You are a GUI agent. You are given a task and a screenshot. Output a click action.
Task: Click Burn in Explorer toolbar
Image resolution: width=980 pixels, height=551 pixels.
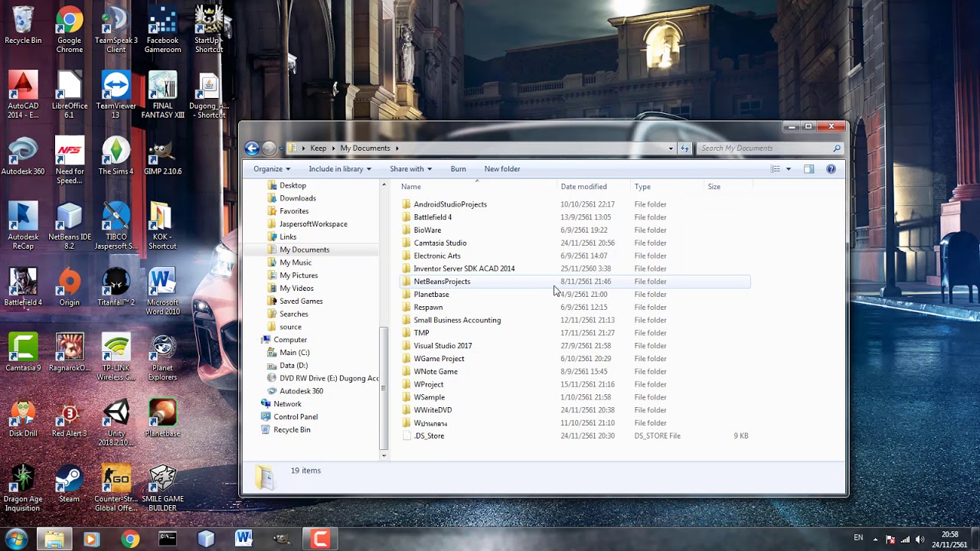pos(458,169)
